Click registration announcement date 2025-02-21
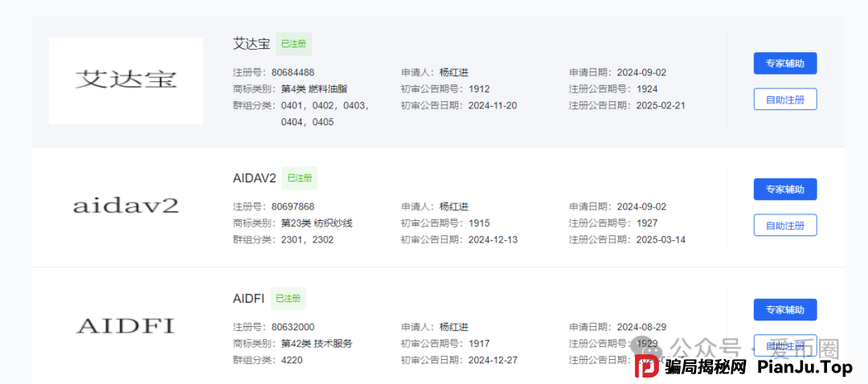 [661, 106]
